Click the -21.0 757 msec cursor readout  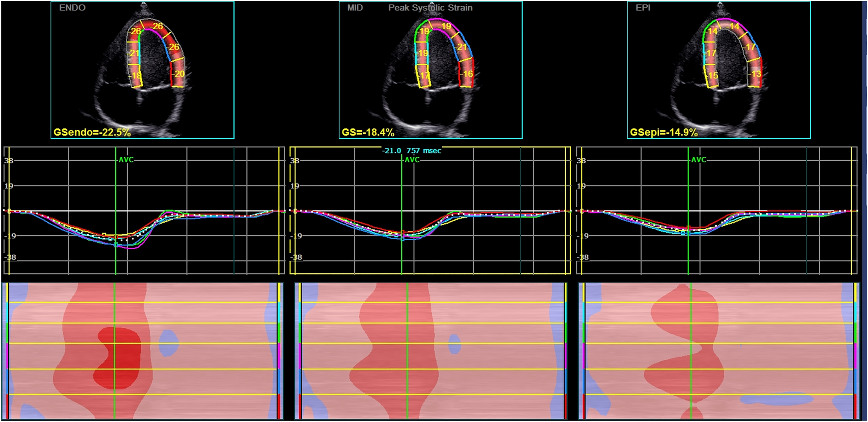(411, 151)
